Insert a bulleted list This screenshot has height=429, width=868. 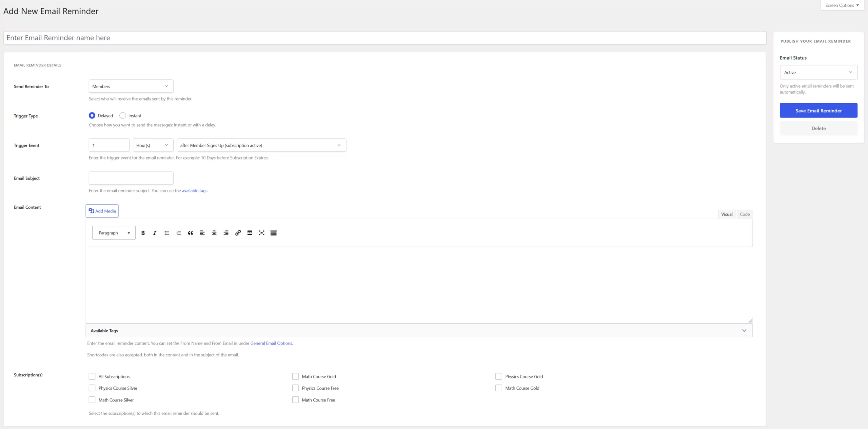[x=166, y=233]
